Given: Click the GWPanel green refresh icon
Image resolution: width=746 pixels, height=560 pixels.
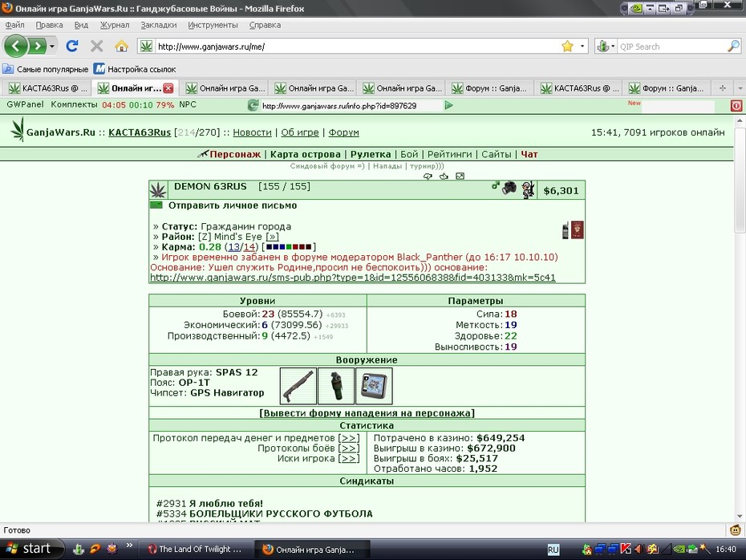Looking at the screenshot, I should 253,105.
